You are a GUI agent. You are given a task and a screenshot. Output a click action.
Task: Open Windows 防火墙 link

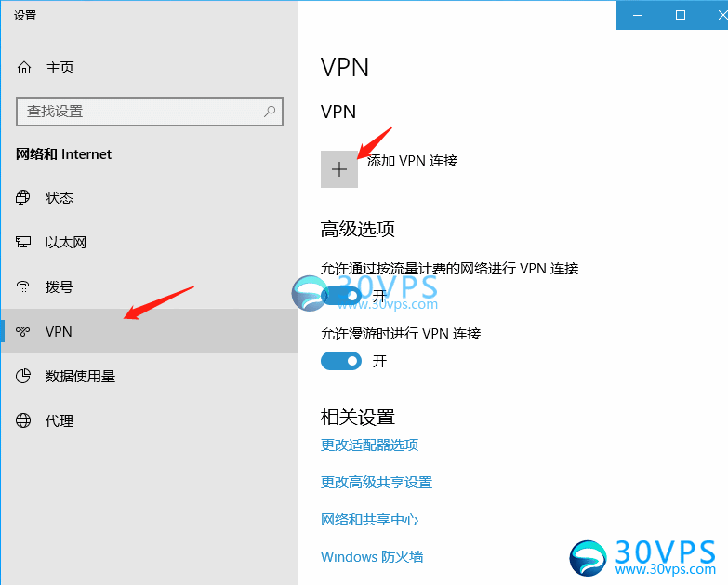click(372, 557)
